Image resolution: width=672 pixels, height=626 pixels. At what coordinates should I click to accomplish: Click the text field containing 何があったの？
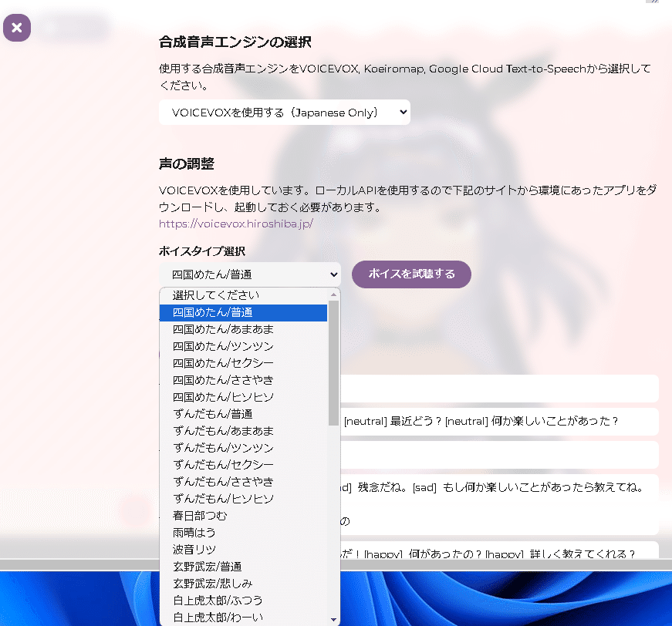(499, 550)
